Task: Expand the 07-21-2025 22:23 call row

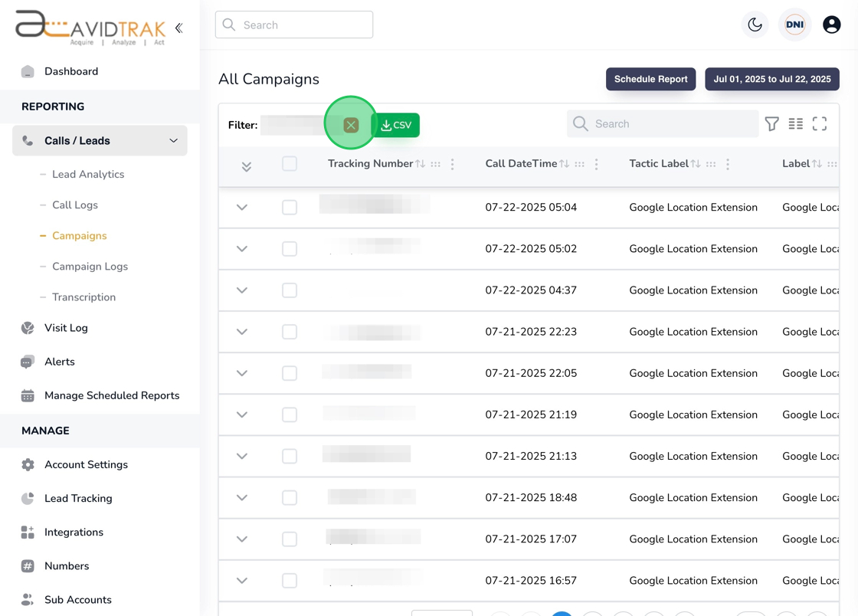Action: pos(242,332)
